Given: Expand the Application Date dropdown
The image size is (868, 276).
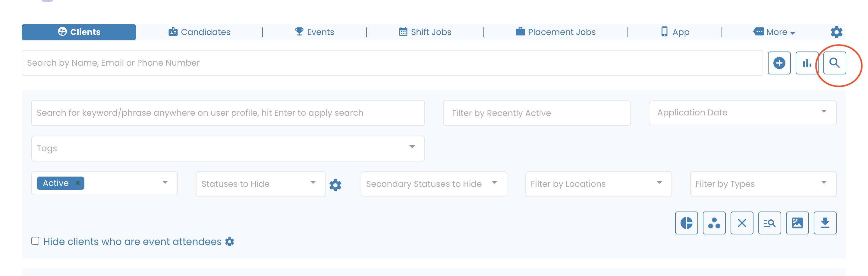Looking at the screenshot, I should [x=824, y=111].
